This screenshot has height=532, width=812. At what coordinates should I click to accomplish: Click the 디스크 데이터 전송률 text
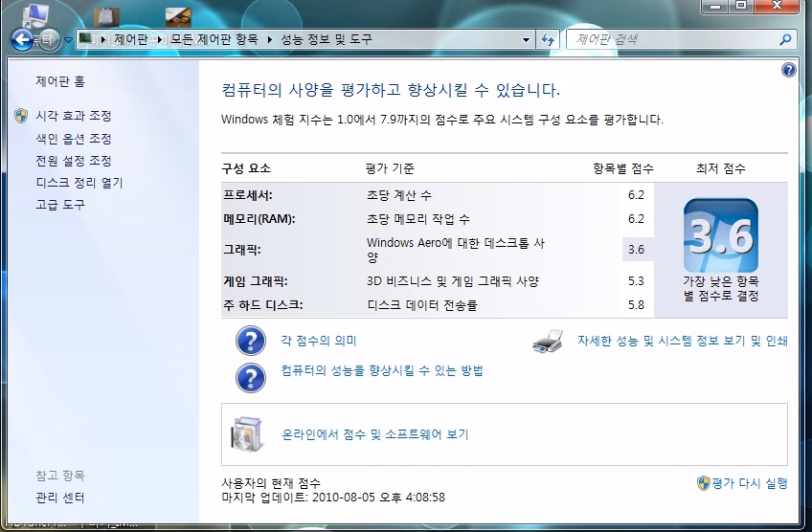coord(422,305)
